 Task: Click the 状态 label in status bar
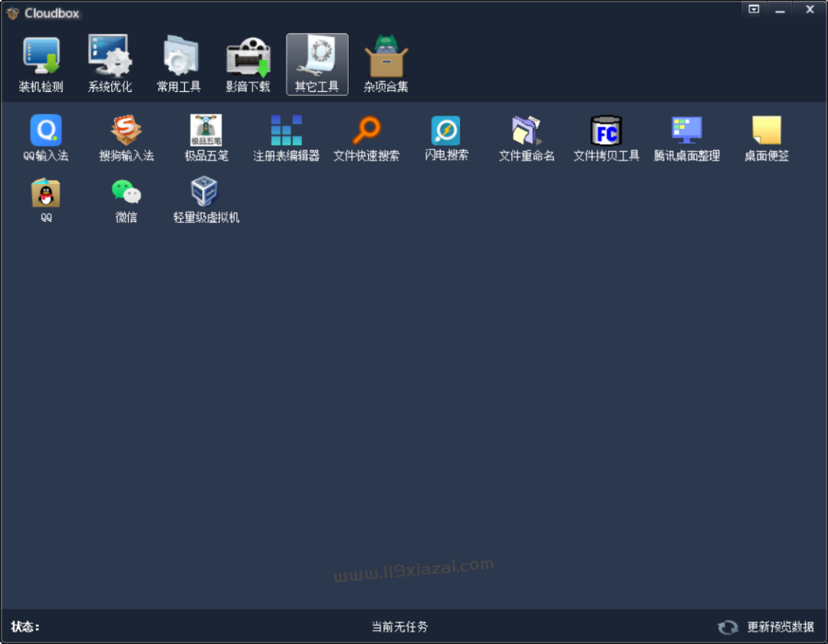25,627
